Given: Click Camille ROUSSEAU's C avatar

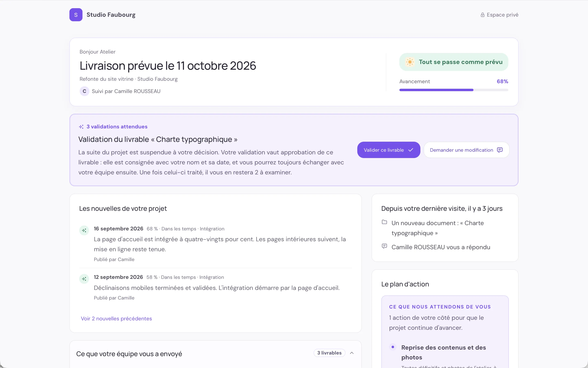Looking at the screenshot, I should pyautogui.click(x=84, y=91).
